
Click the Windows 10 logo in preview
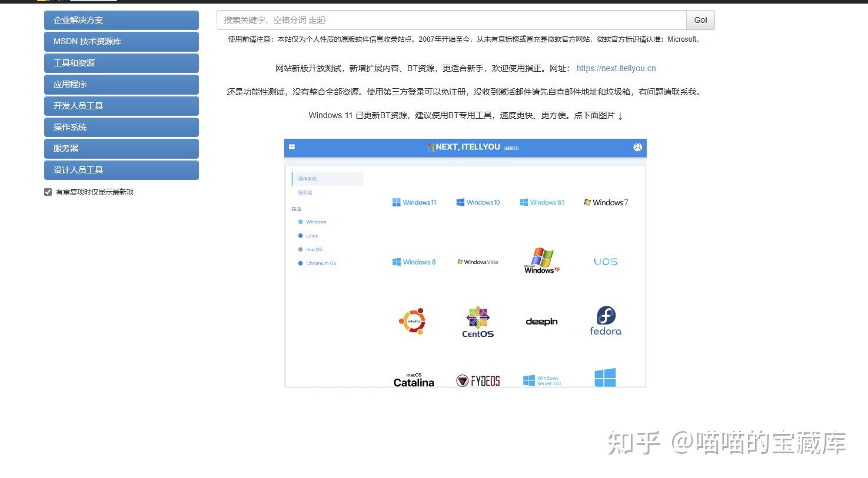click(478, 202)
